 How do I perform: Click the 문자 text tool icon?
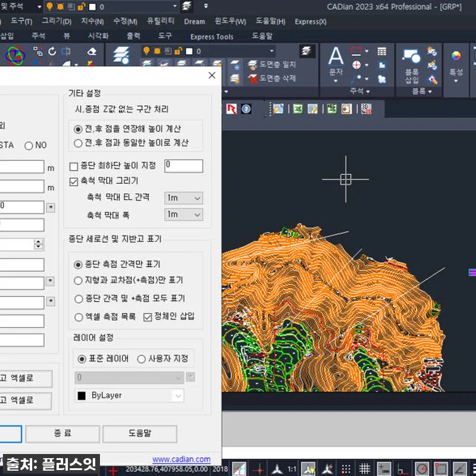pyautogui.click(x=336, y=56)
